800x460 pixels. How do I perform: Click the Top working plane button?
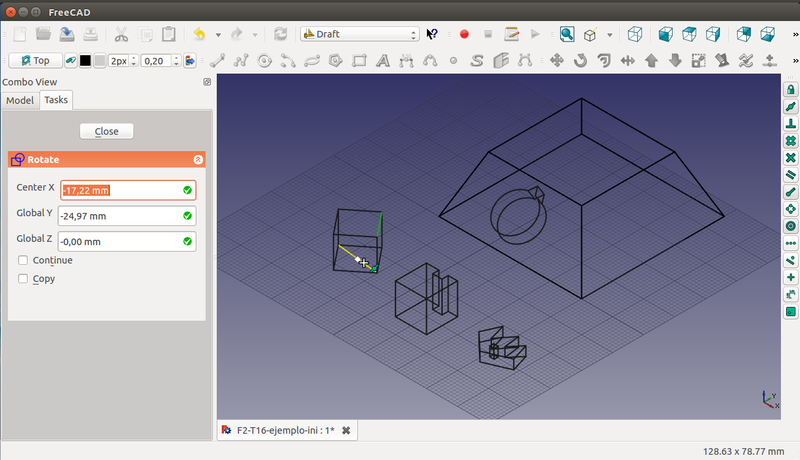[x=34, y=60]
